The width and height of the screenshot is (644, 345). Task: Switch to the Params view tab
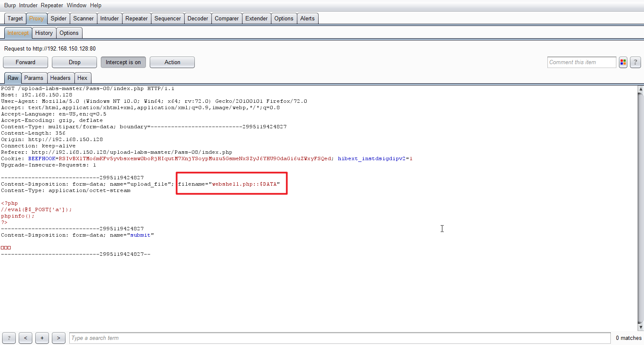pos(34,78)
